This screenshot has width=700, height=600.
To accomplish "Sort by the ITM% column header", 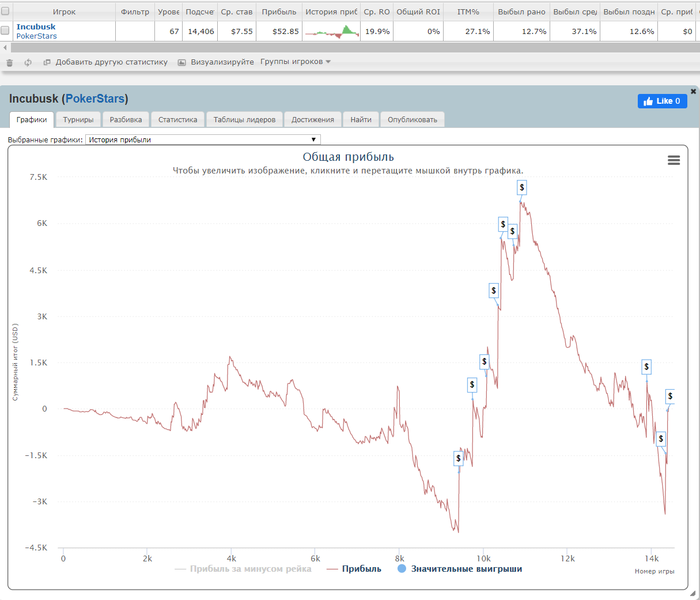I will 468,12.
